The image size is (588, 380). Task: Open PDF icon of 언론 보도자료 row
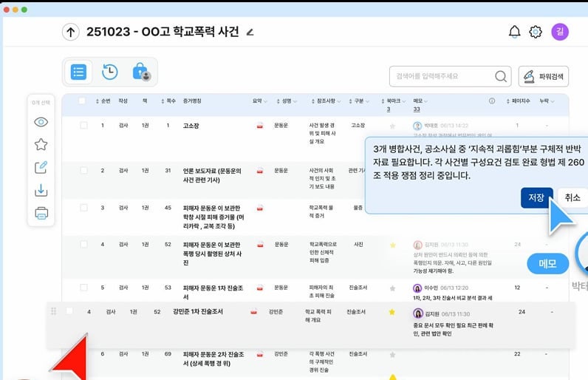259,171
